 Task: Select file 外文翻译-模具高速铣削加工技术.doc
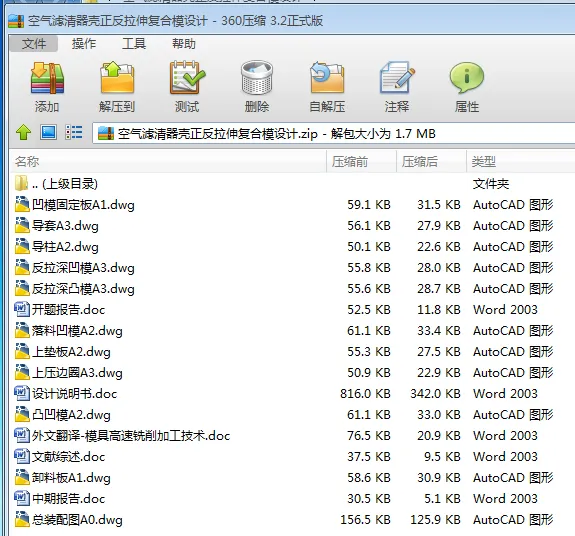(x=131, y=436)
